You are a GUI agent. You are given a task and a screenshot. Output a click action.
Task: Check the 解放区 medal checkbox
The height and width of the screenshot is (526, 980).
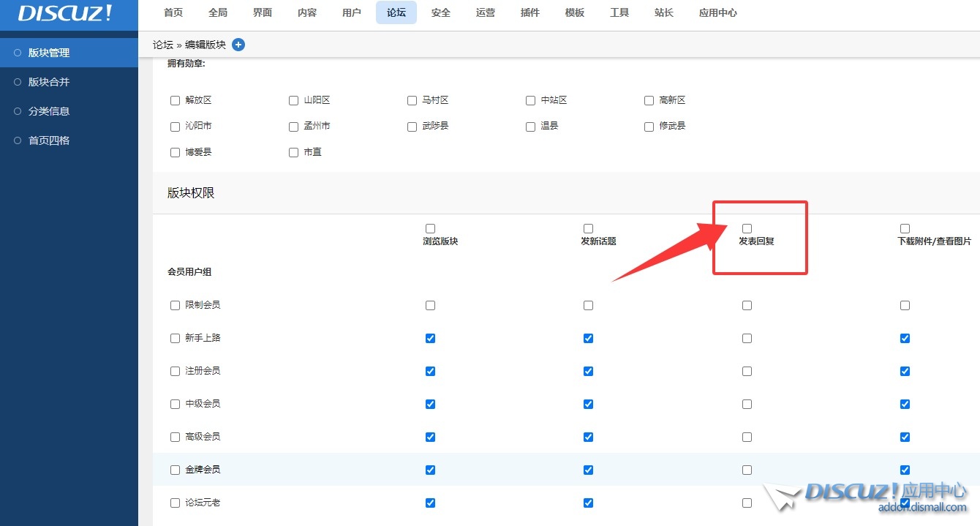tap(175, 100)
